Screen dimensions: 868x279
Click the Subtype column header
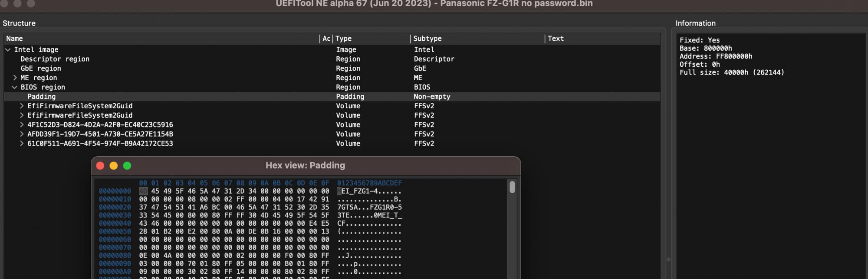point(477,39)
